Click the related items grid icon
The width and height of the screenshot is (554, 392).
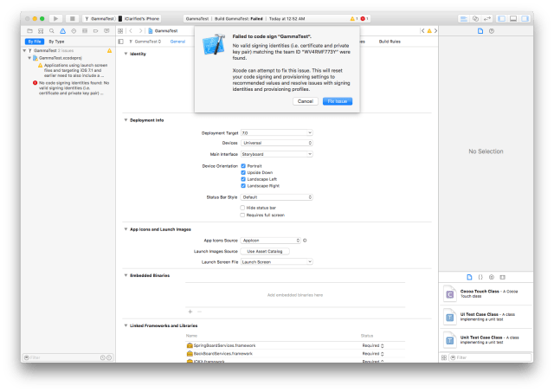[120, 31]
